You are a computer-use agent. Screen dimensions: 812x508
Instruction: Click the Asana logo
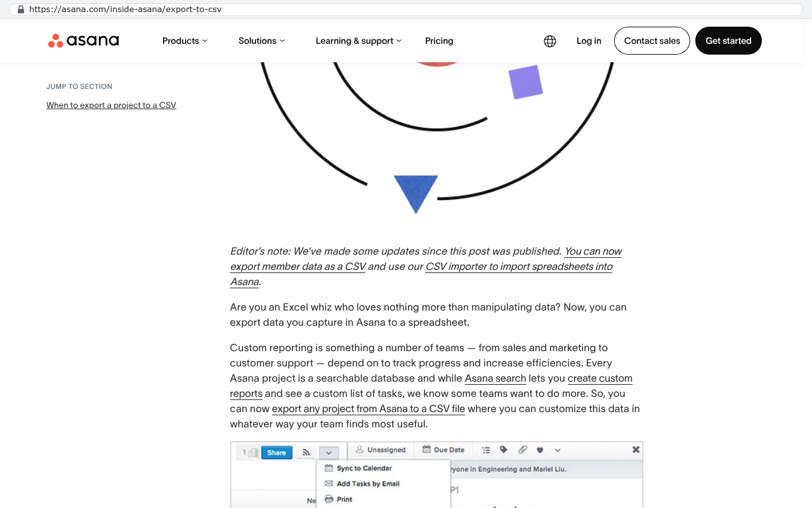point(83,41)
